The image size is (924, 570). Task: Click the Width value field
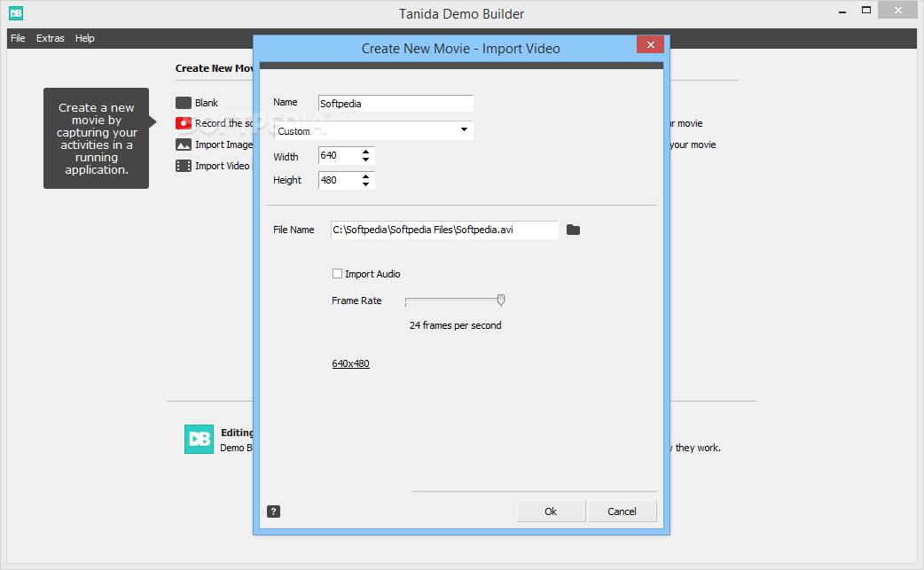click(339, 155)
